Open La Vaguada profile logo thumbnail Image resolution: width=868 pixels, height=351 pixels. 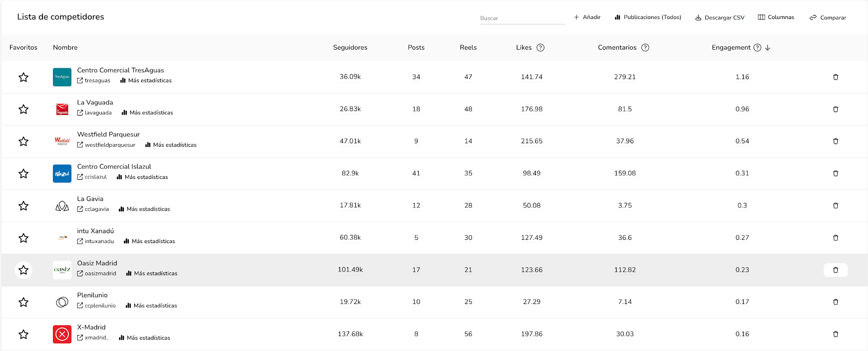(62, 109)
